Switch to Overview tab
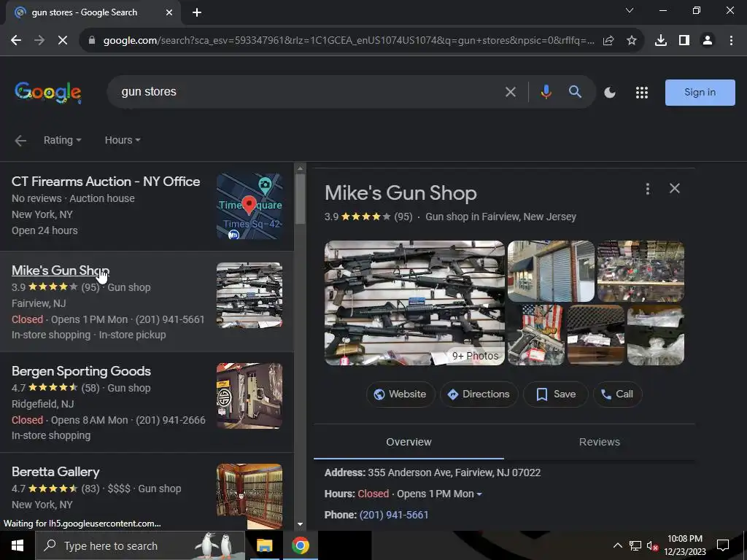 pyautogui.click(x=409, y=442)
